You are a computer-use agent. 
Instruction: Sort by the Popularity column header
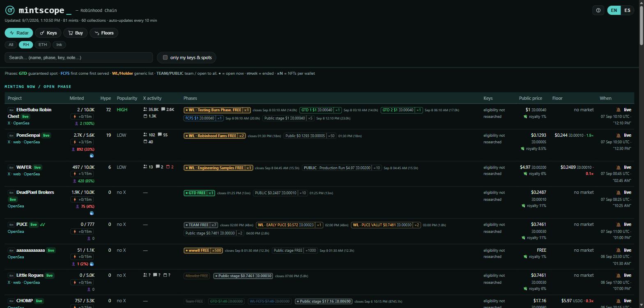point(127,98)
